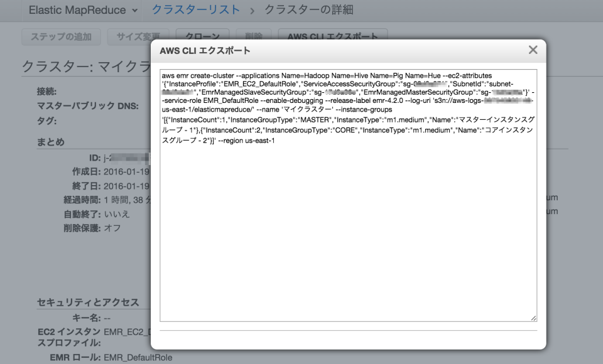Viewport: 603px width, 364px height.
Task: Click the 終了日 value 2016-01-19
Action: tap(126, 186)
